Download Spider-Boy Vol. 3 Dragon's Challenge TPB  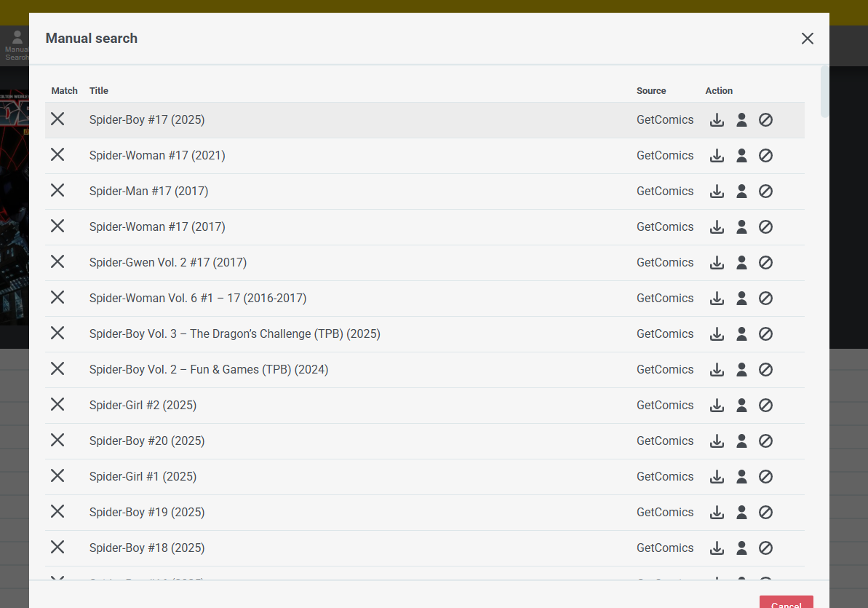pyautogui.click(x=717, y=333)
